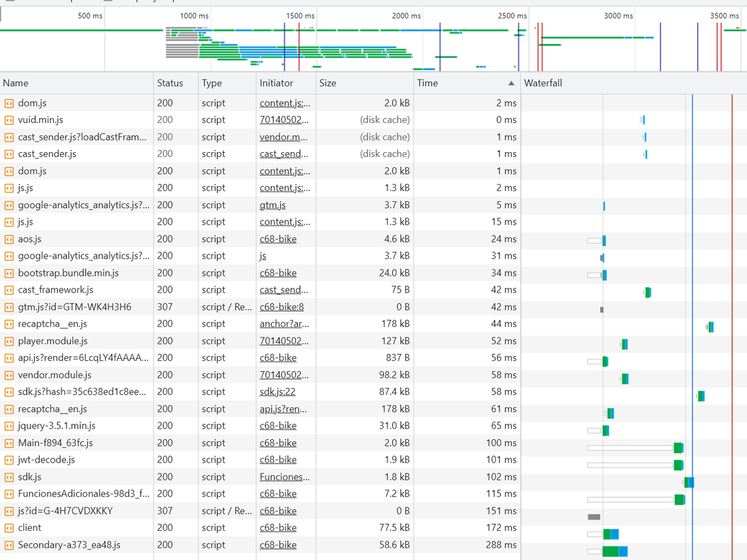The height and width of the screenshot is (560, 747).
Task: Click the 178 kB size of the 44 ms recaptcha row
Action: click(398, 324)
